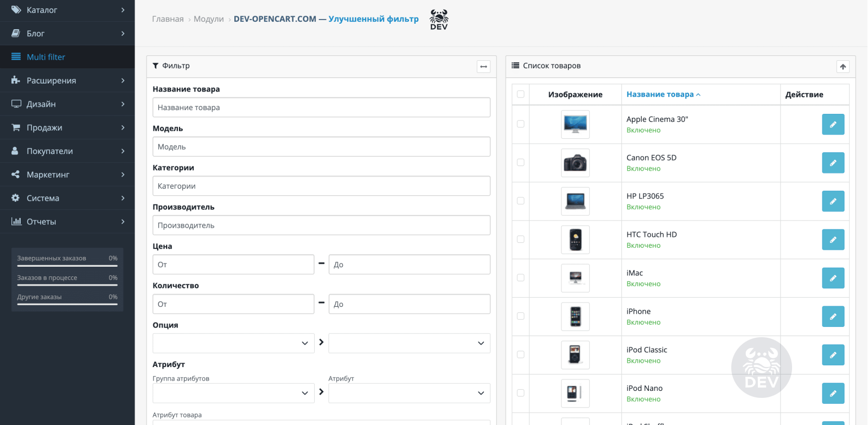The image size is (868, 425).
Task: Click the Блог book icon in sidebar
Action: pos(16,33)
